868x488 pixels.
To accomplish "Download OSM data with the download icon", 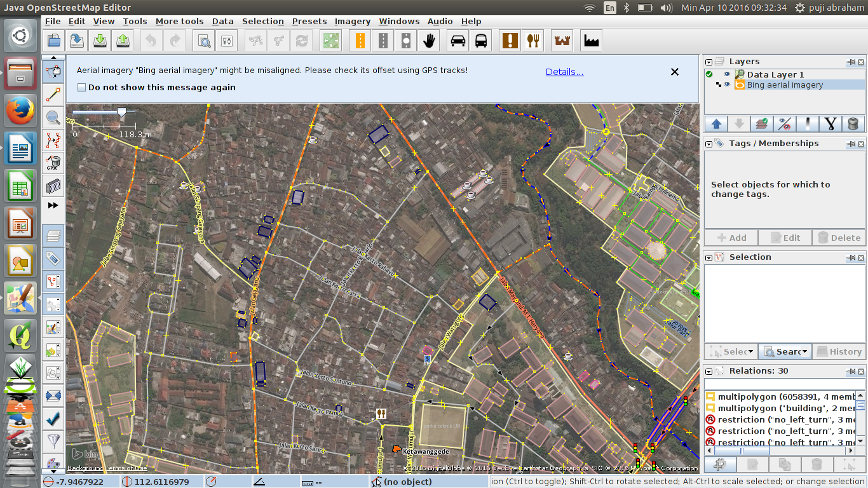I will (x=99, y=40).
